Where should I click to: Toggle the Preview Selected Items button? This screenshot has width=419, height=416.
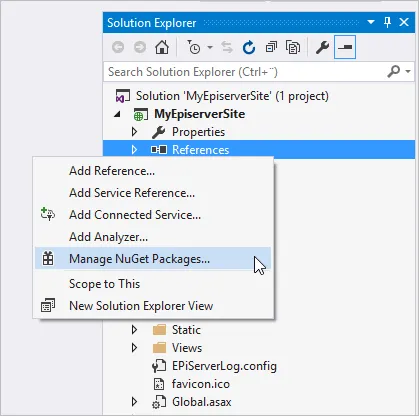(x=345, y=47)
